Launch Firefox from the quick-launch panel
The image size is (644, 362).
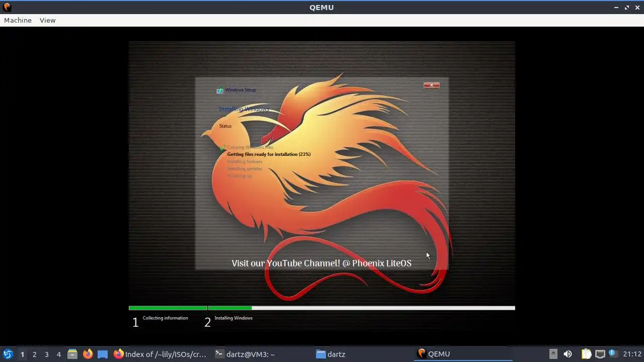(88, 354)
